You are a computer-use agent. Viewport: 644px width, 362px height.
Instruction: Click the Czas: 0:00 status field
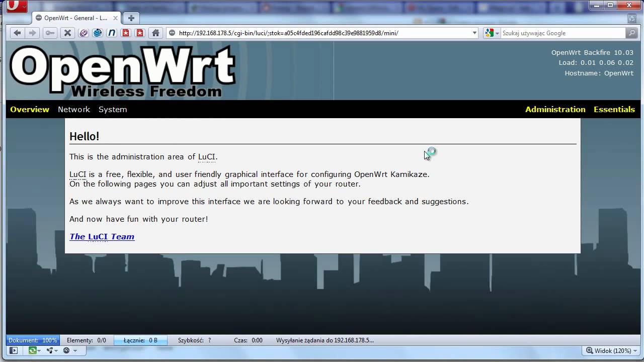pyautogui.click(x=248, y=340)
